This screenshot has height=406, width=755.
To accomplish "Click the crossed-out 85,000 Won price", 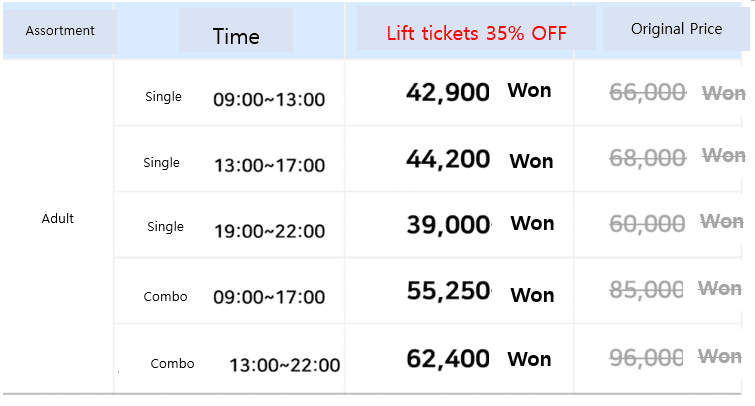I will [x=677, y=289].
